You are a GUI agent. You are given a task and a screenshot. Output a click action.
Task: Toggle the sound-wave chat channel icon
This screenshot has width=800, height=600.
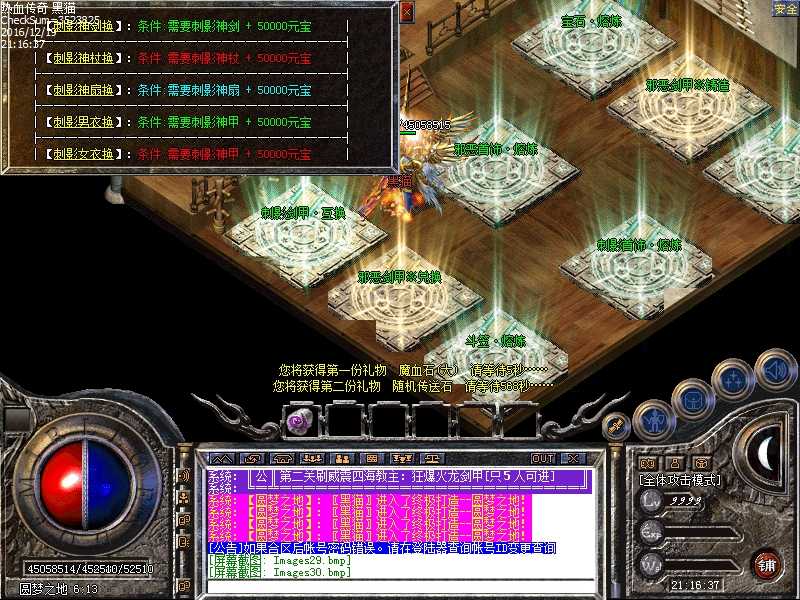[184, 476]
